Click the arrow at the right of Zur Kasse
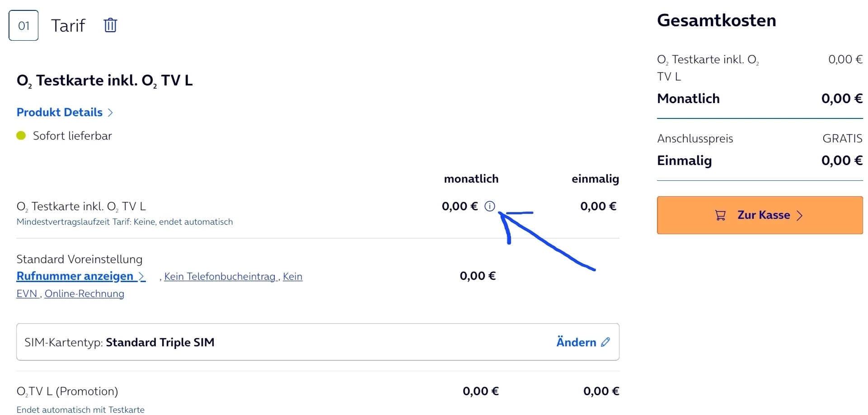 (800, 216)
